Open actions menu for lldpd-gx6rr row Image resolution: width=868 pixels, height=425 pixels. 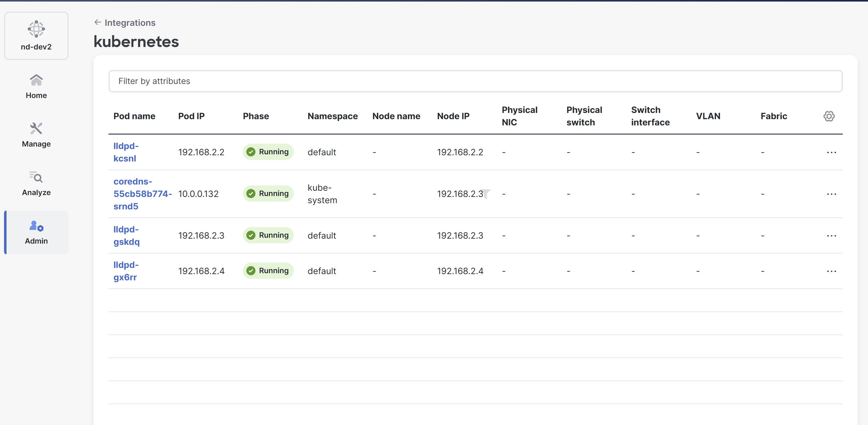(831, 271)
